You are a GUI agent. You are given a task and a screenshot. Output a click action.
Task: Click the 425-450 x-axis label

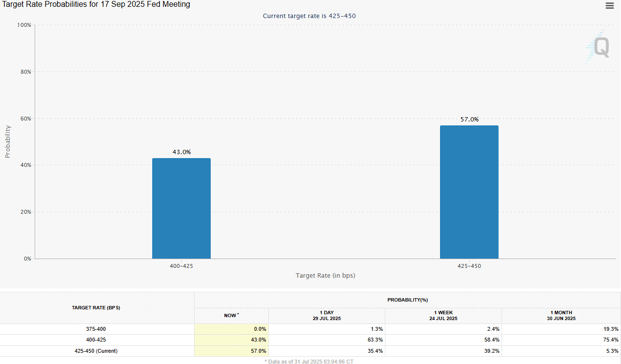click(469, 266)
